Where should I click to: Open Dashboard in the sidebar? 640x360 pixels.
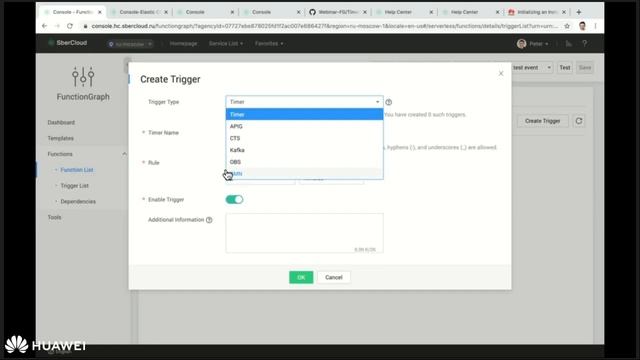click(61, 122)
